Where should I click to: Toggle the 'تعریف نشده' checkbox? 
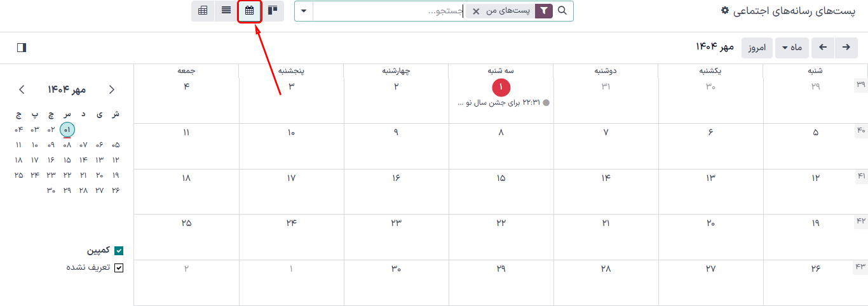[119, 268]
